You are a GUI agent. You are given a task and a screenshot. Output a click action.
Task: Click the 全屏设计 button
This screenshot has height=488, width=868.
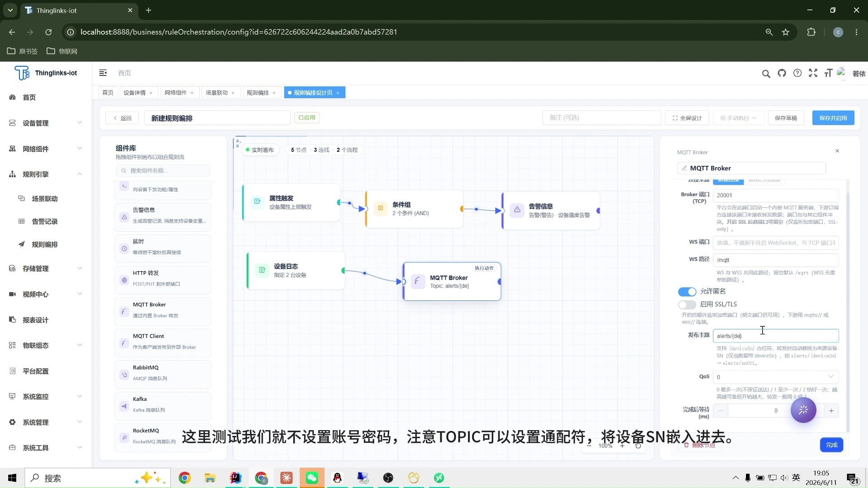click(x=687, y=118)
